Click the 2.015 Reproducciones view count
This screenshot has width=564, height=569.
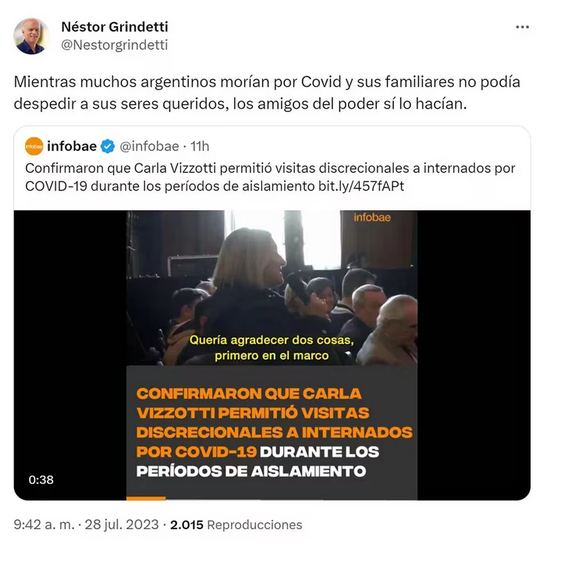point(236,525)
